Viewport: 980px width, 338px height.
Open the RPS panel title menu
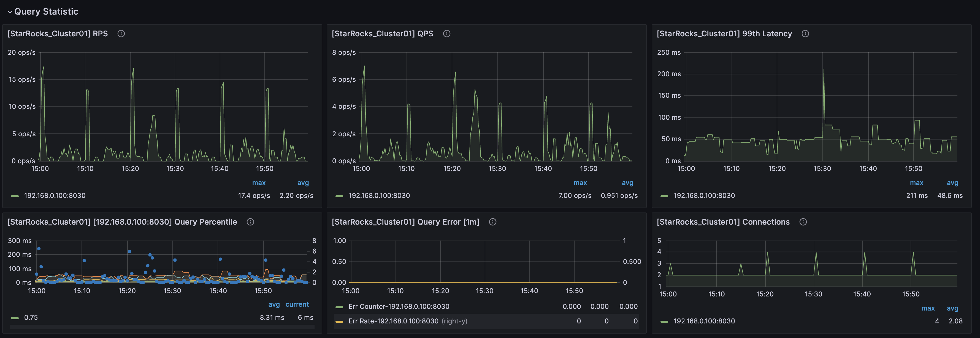[x=58, y=34]
